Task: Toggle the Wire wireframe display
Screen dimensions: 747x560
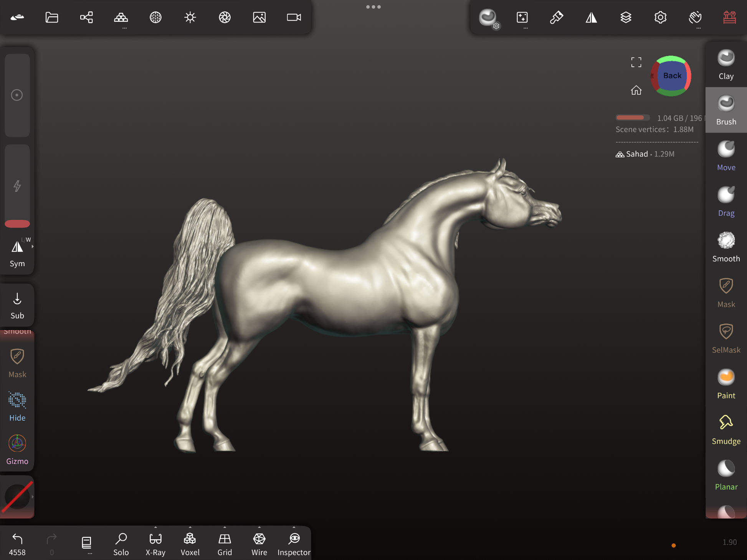Action: click(259, 543)
